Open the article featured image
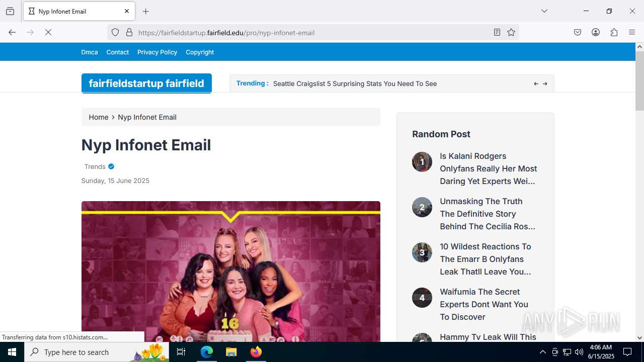Image resolution: width=644 pixels, height=362 pixels. pyautogui.click(x=231, y=271)
